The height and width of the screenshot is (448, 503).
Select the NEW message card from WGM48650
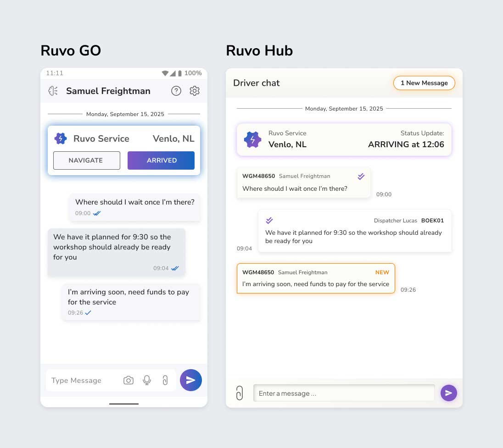point(316,278)
